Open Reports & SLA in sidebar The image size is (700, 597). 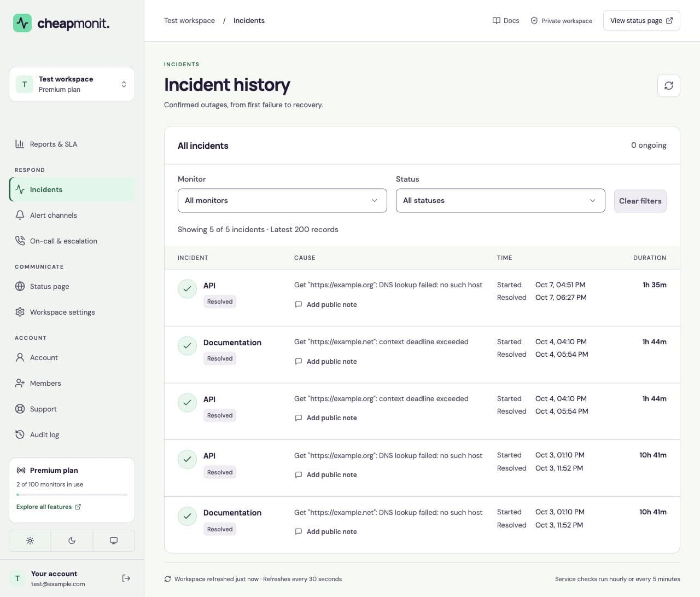click(x=72, y=144)
